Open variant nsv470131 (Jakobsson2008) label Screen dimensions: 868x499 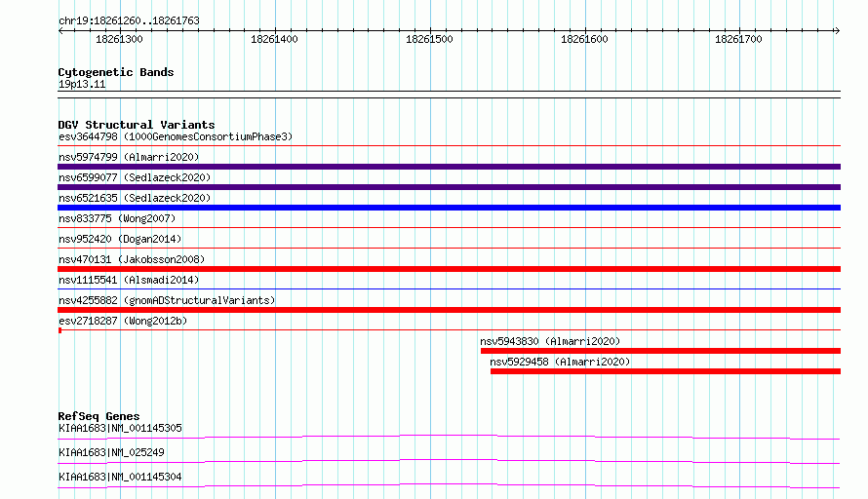pos(132,259)
